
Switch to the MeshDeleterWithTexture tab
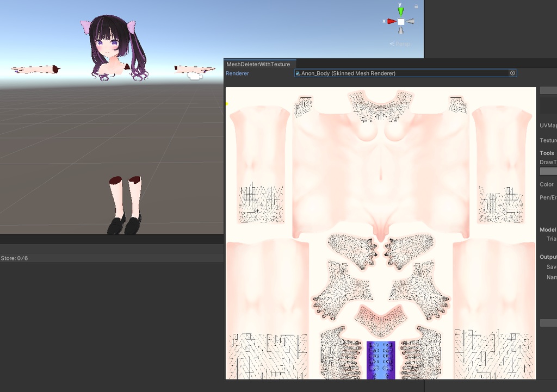pos(258,64)
